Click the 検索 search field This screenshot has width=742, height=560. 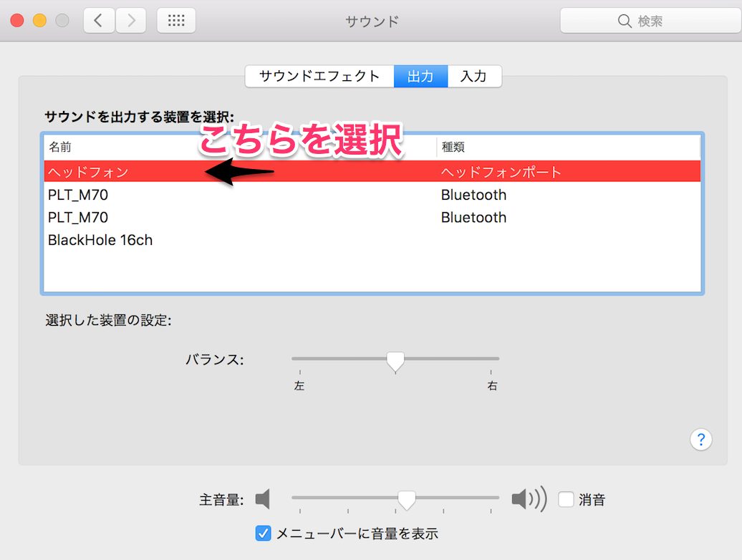point(650,21)
